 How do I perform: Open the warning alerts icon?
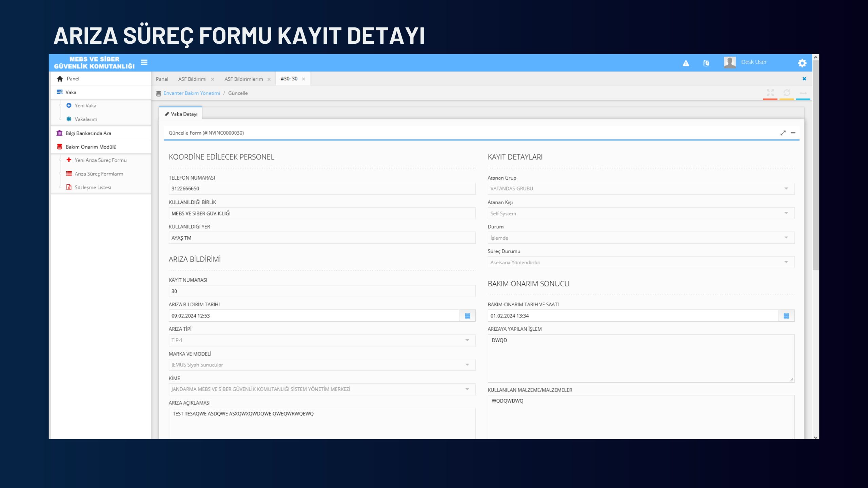point(686,63)
